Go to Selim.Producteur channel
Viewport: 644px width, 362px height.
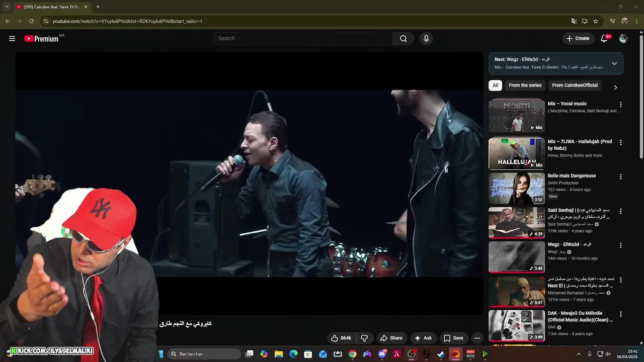563,183
